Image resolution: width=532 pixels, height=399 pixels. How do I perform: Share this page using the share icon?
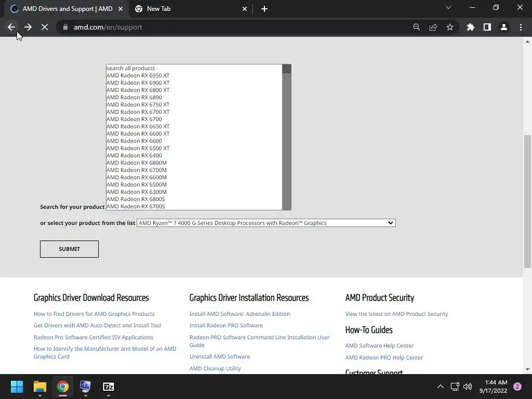433,27
